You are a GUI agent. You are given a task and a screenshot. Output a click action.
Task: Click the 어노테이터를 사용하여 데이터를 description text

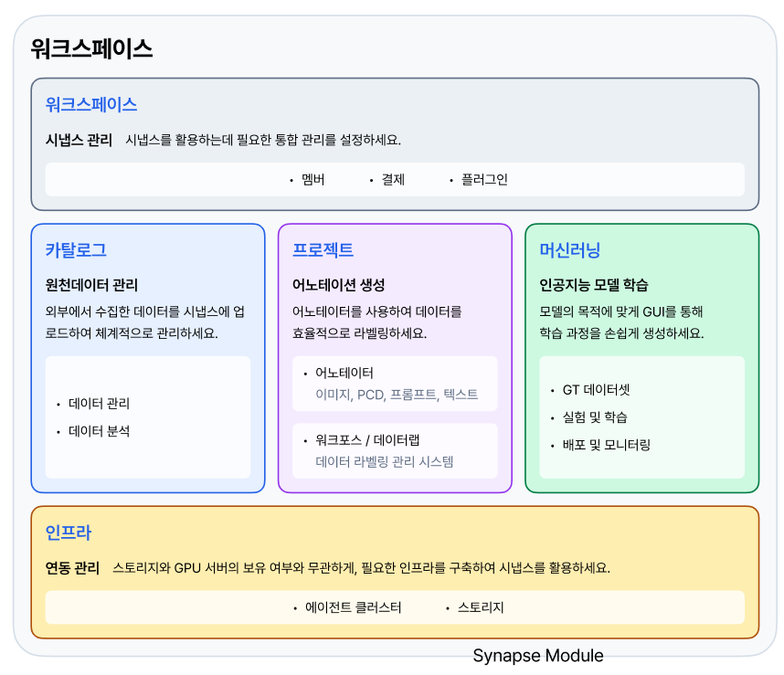[x=377, y=322]
